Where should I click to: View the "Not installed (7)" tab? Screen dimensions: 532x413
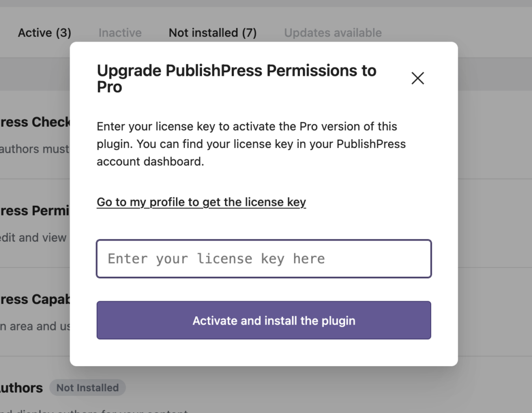point(212,32)
